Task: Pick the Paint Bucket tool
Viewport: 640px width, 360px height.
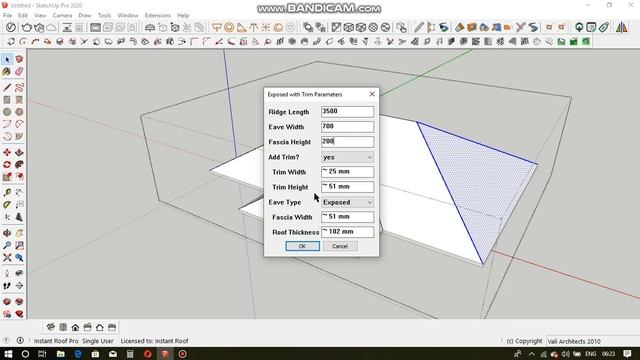Action: pos(7,72)
